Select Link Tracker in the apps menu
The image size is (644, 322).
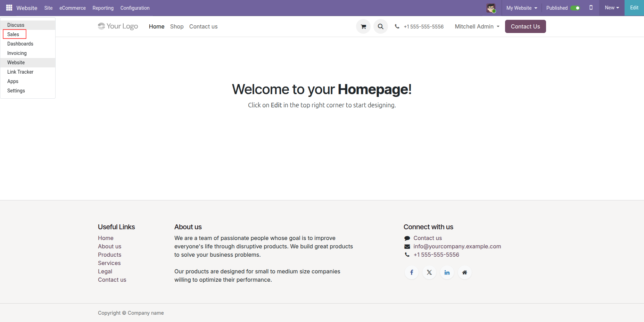coord(28,72)
